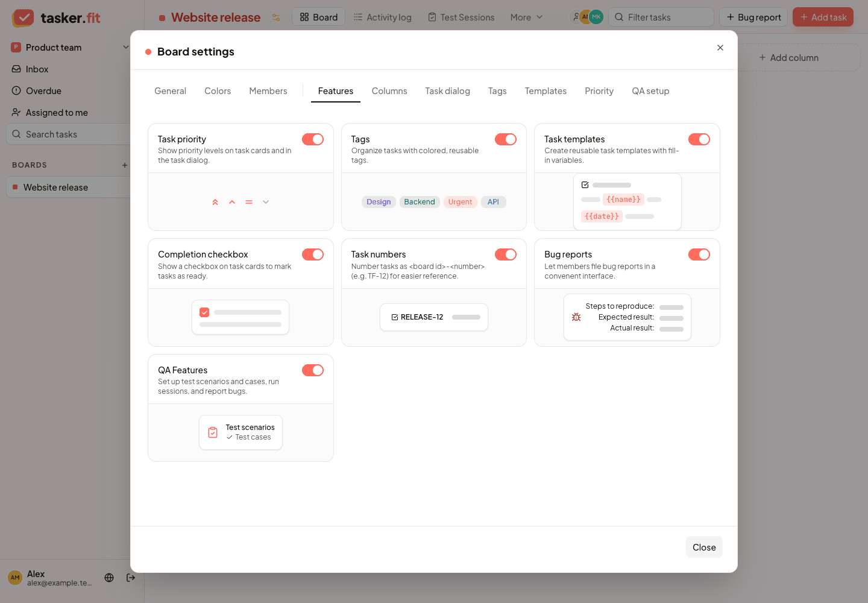Click the Backend tag chip
Image resolution: width=868 pixels, height=603 pixels.
pos(420,202)
